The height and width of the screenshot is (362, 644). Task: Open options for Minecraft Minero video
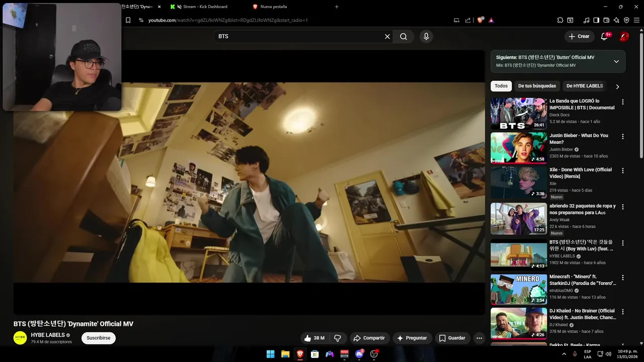click(x=622, y=277)
